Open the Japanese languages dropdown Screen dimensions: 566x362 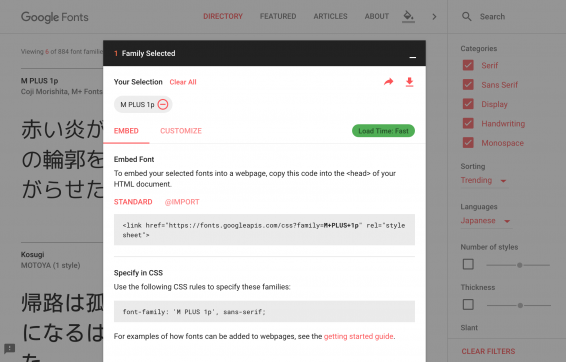coord(486,221)
